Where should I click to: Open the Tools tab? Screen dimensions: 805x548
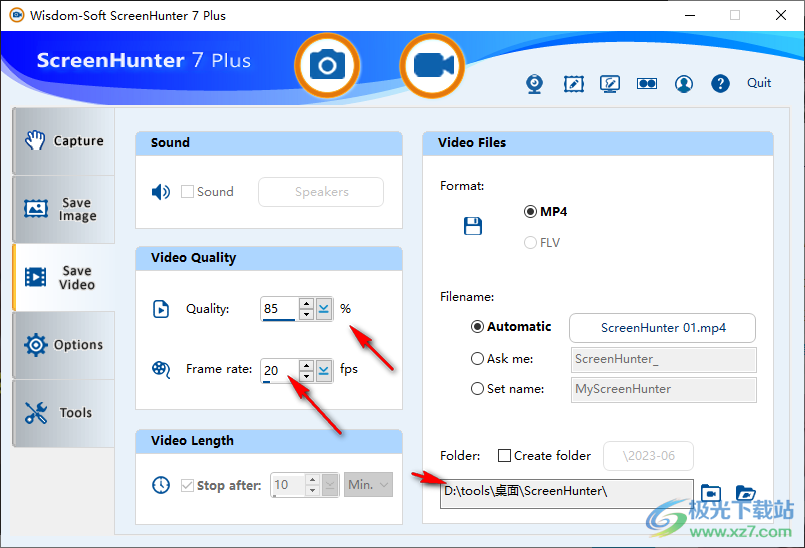[x=64, y=413]
